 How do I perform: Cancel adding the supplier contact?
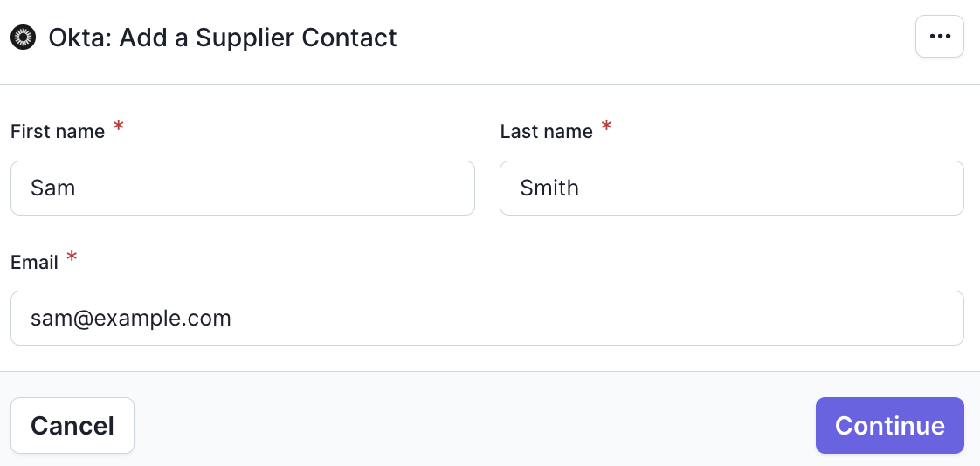pyautogui.click(x=72, y=425)
